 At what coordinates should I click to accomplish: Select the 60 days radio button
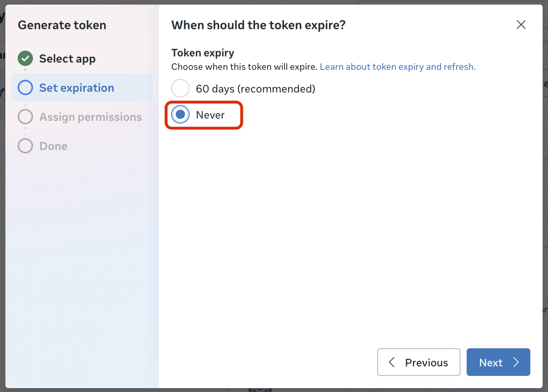coord(180,89)
